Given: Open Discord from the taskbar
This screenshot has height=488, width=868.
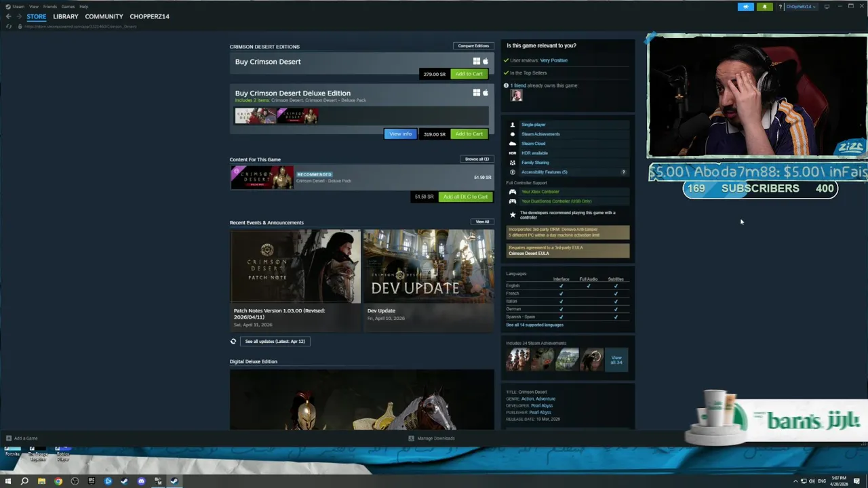Looking at the screenshot, I should pos(141,481).
